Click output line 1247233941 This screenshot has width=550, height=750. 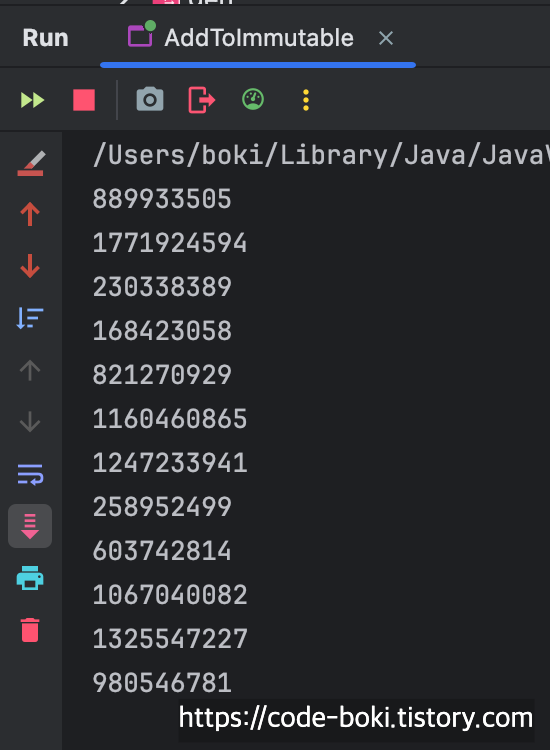[170, 463]
